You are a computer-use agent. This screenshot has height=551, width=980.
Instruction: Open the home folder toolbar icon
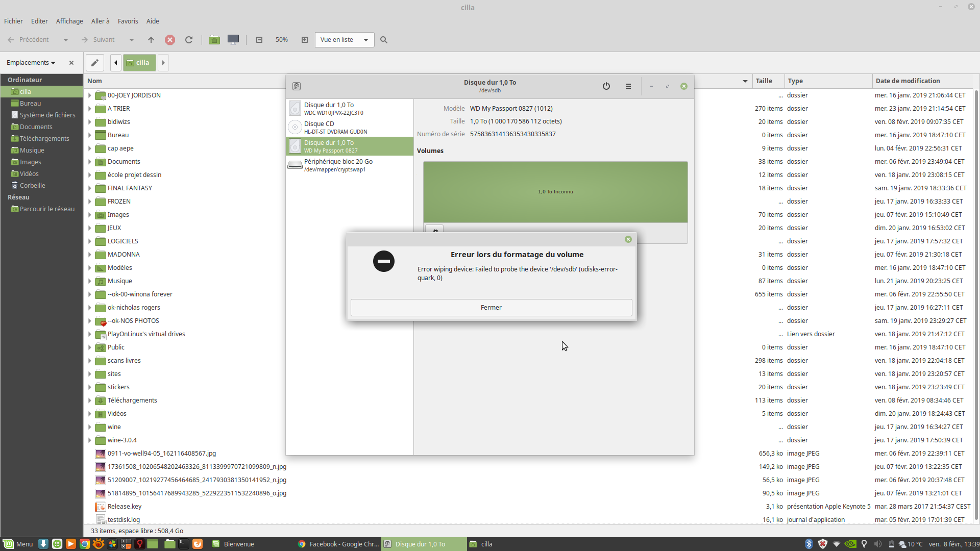214,40
